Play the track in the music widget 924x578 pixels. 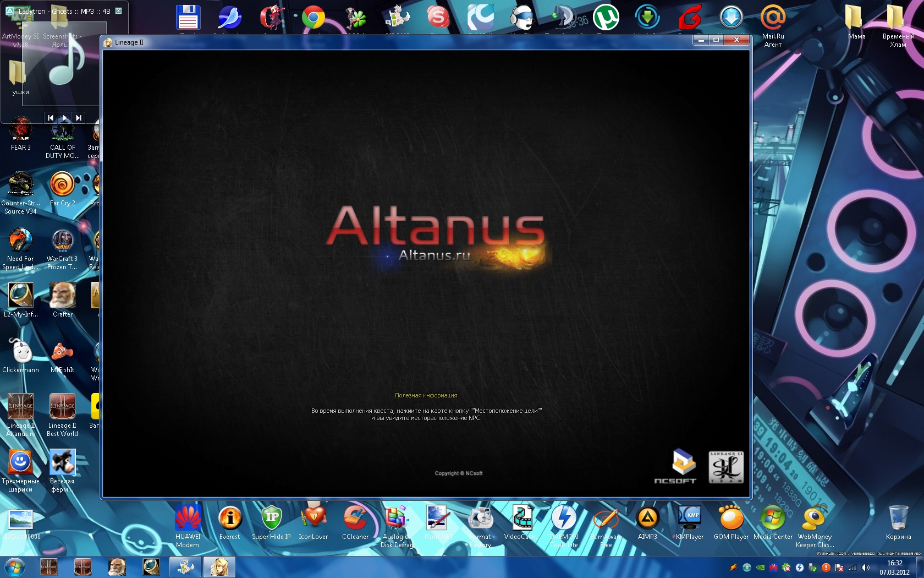click(x=65, y=118)
